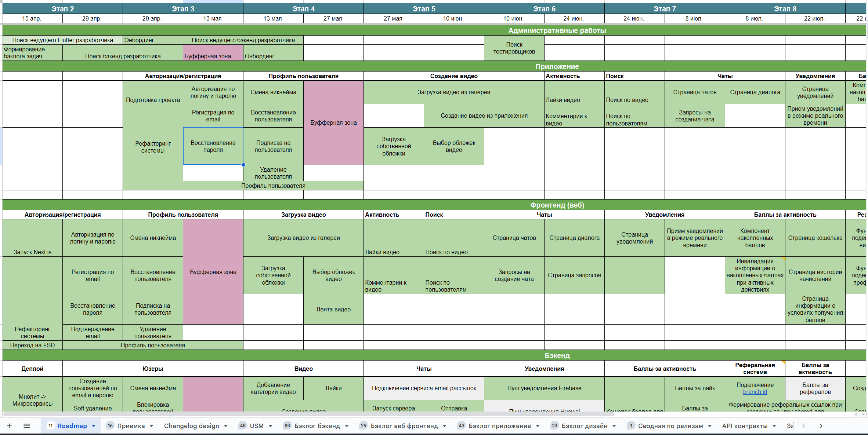Expand API контракты tab dropdown

pos(774,426)
